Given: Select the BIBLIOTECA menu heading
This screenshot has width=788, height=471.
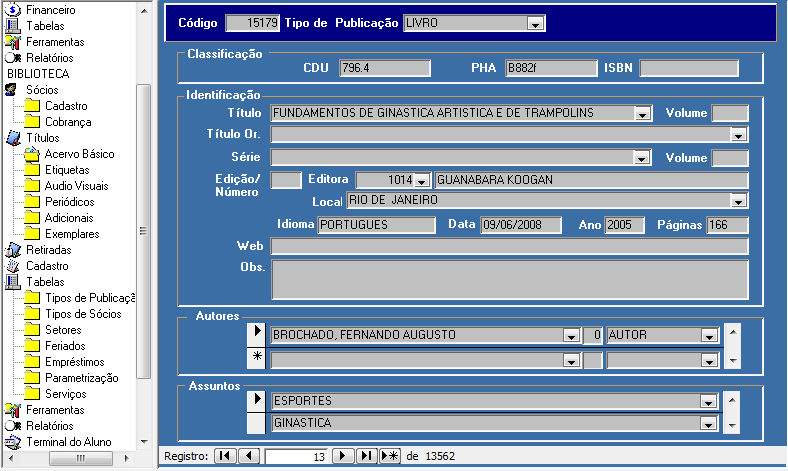Looking at the screenshot, I should click(x=38, y=74).
